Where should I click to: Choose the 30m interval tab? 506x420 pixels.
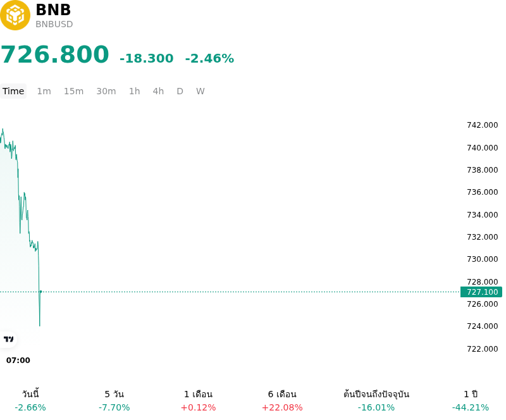click(x=106, y=91)
